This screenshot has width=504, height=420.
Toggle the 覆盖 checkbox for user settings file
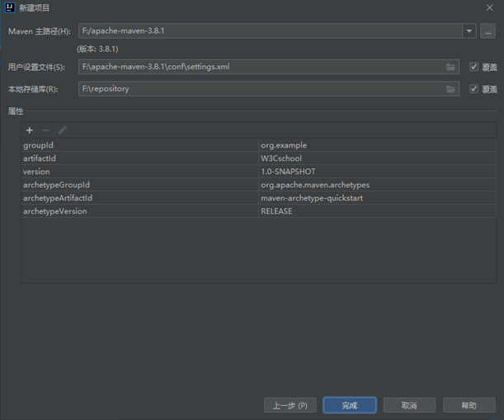pyautogui.click(x=473, y=67)
